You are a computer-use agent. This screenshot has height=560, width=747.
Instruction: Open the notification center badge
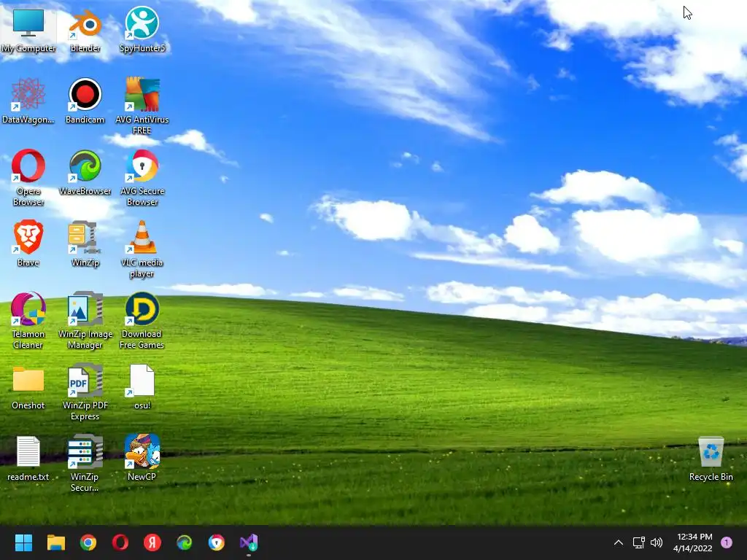727,542
